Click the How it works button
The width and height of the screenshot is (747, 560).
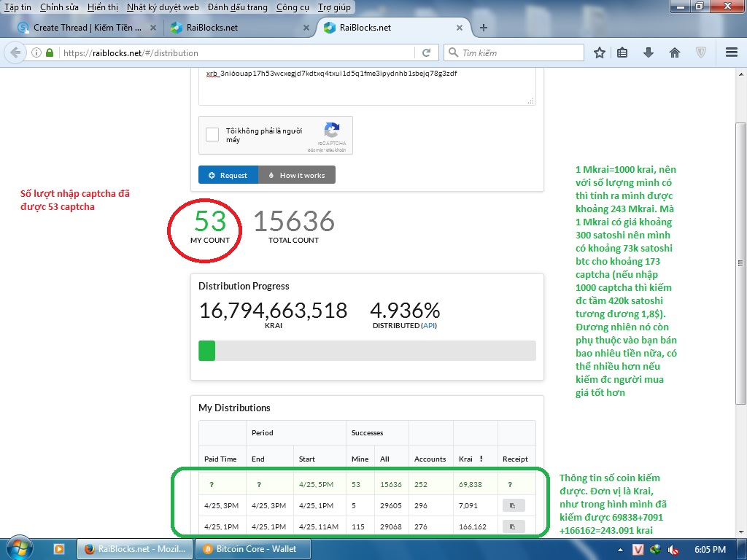(297, 175)
